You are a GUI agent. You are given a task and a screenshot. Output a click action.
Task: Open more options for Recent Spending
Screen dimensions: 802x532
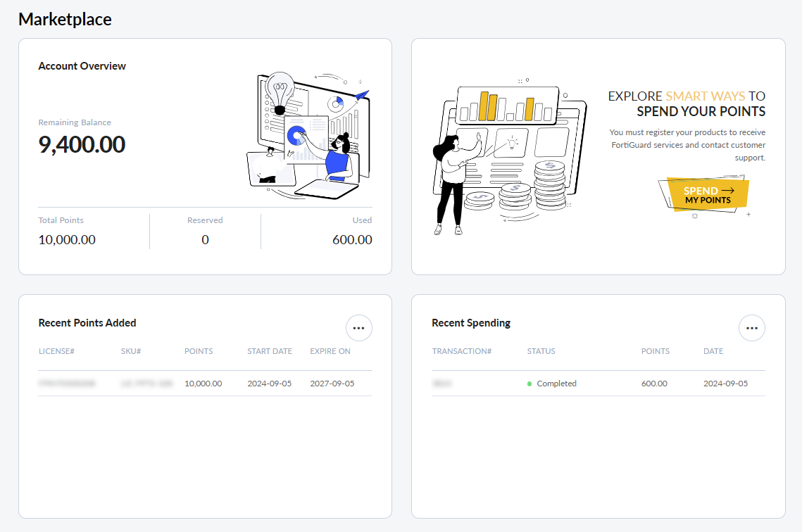pyautogui.click(x=752, y=328)
